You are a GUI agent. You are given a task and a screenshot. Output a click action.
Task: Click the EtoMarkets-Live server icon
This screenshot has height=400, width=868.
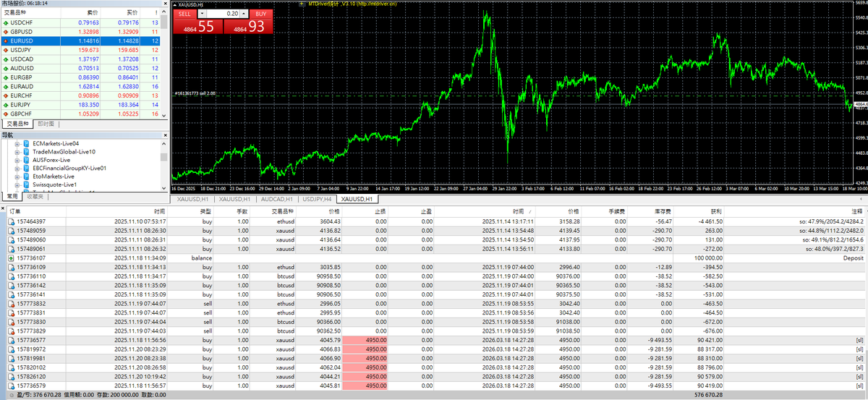[x=27, y=176]
